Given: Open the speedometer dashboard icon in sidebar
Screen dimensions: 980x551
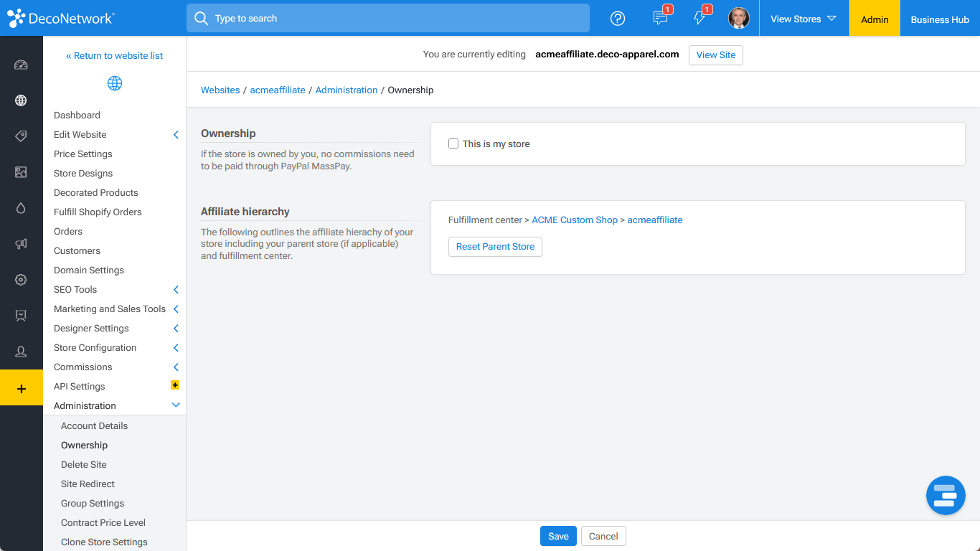Looking at the screenshot, I should [x=21, y=65].
